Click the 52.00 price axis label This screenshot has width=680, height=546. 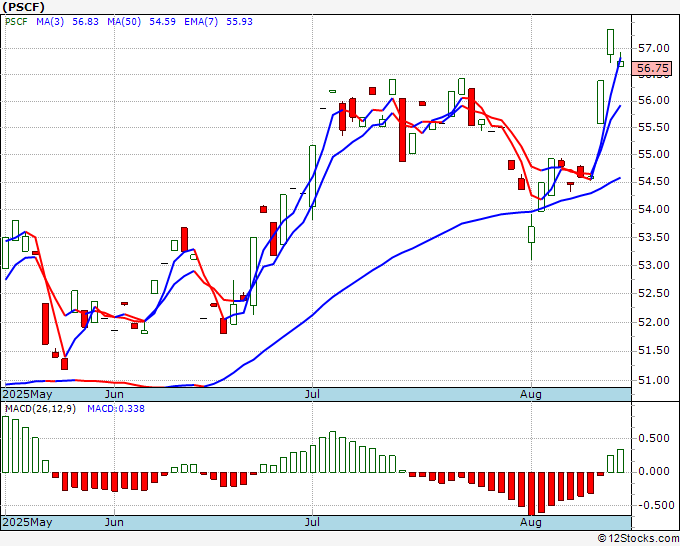654,322
